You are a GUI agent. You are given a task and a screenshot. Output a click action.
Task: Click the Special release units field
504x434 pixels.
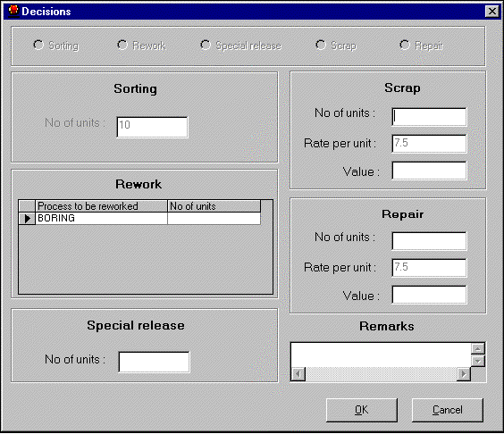click(x=155, y=362)
